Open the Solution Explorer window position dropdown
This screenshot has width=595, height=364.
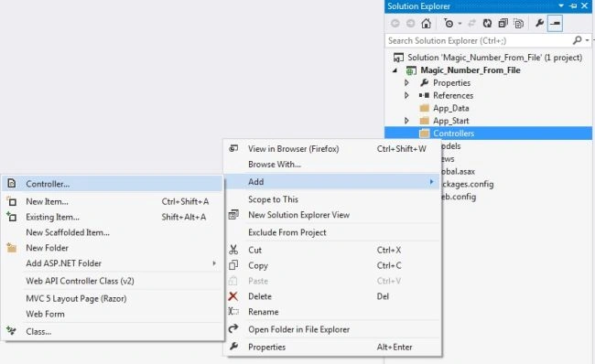pos(561,6)
